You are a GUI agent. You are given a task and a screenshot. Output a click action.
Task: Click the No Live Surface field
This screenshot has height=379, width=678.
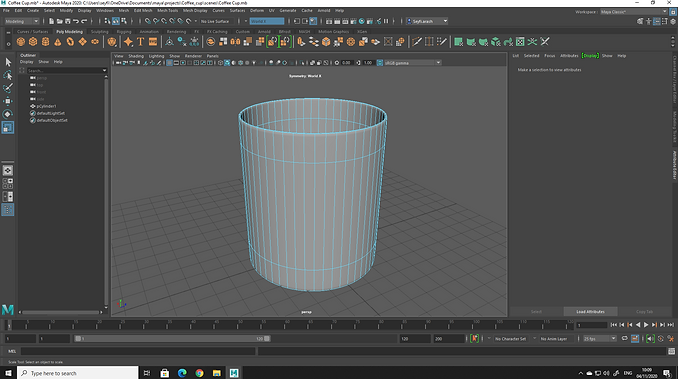(216, 21)
